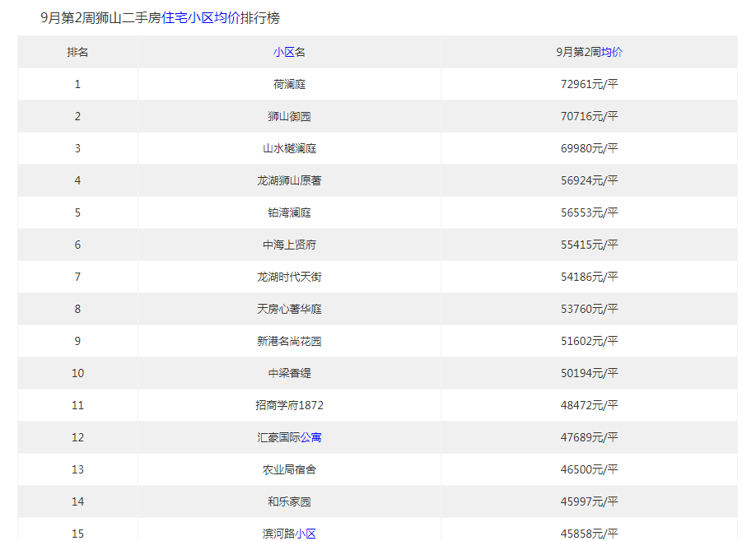Select the price 51602元/平
756x541 pixels.
(x=589, y=342)
